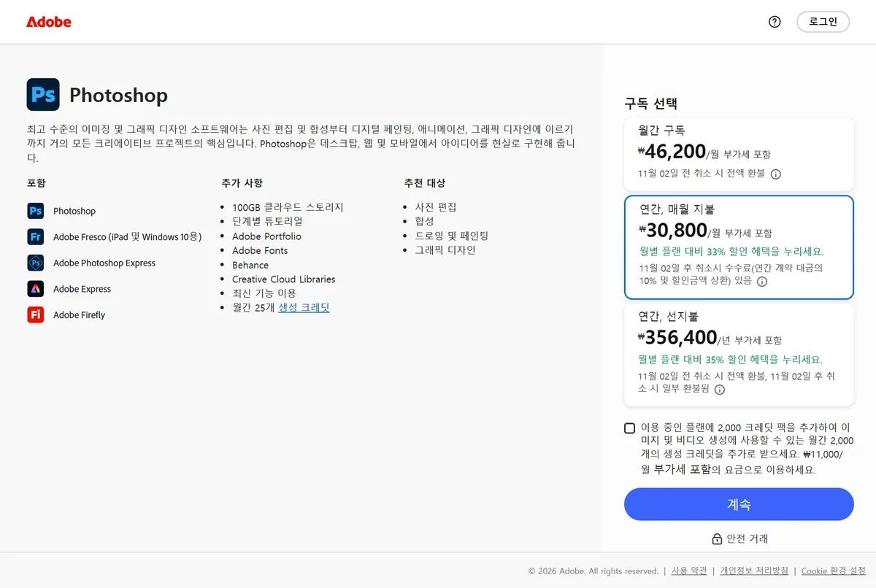Click the © 2026 Adobe copyright text
876x588 pixels.
[593, 571]
